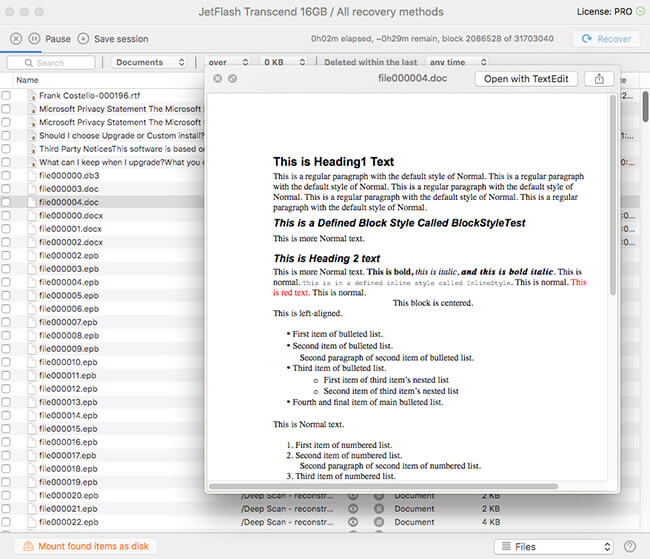
Task: Select What can I keep when I upgrade row
Action: click(102, 162)
